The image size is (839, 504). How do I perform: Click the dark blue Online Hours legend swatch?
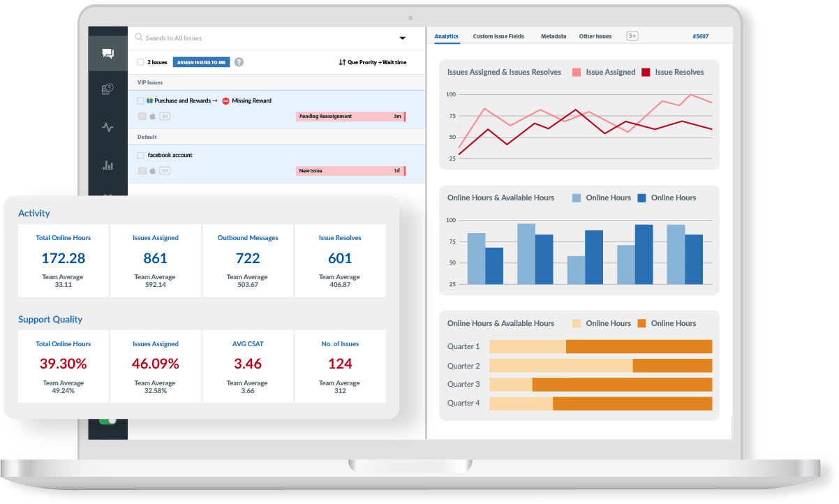point(641,198)
